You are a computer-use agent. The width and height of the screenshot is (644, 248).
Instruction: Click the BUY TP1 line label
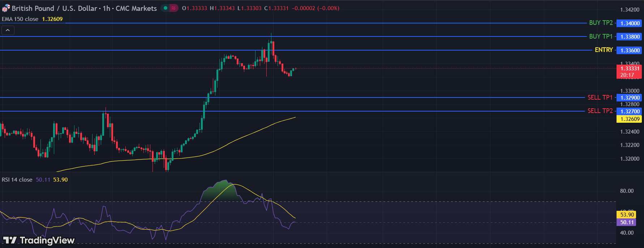pyautogui.click(x=601, y=36)
